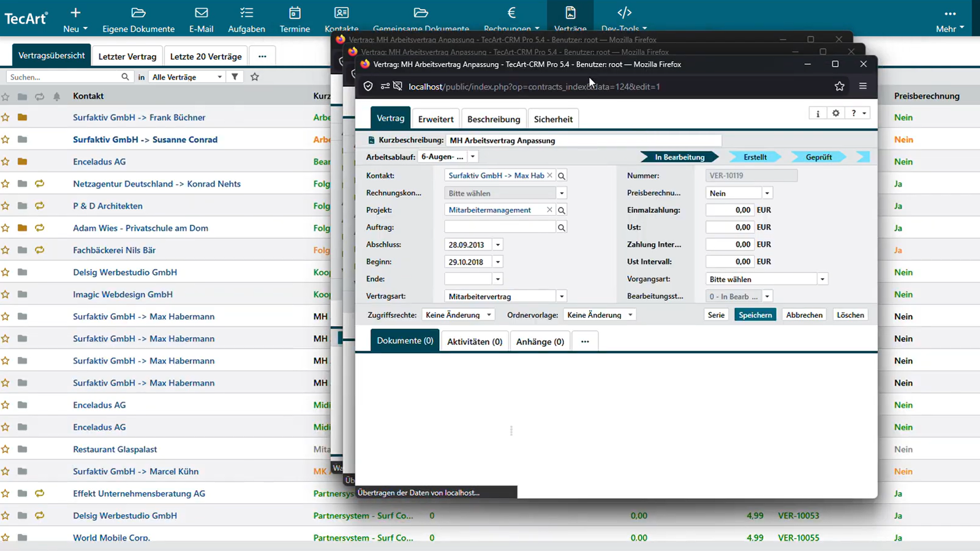Click the Kurzbeschreibung input field
980x551 pixels.
[584, 140]
